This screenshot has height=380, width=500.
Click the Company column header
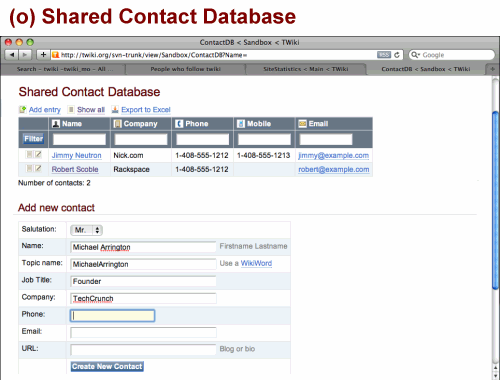141,124
